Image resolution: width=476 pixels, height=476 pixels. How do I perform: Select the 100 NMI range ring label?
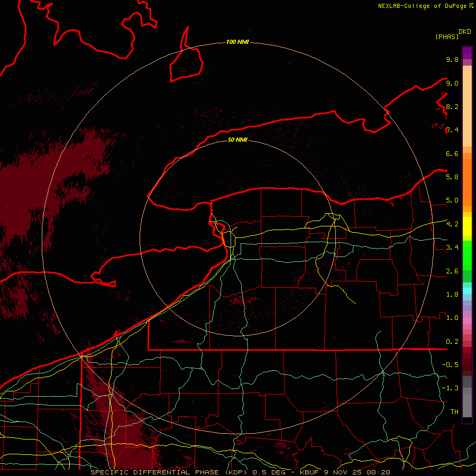point(237,42)
